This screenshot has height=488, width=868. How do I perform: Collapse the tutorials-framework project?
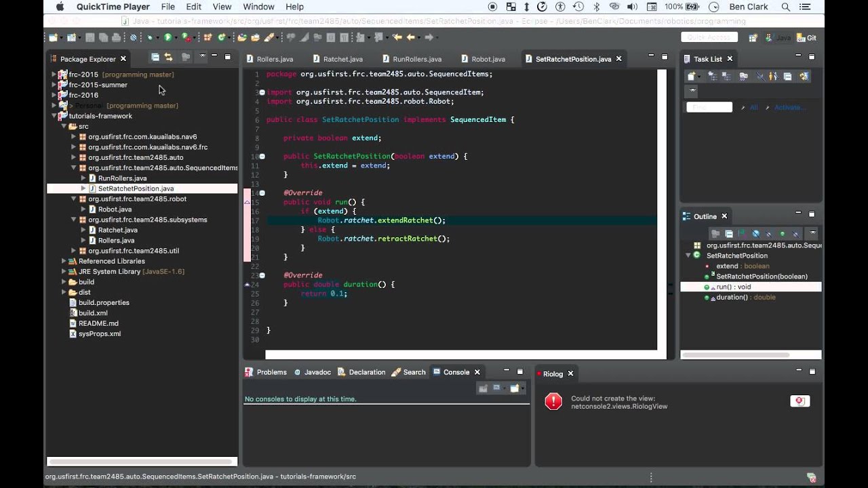point(54,116)
